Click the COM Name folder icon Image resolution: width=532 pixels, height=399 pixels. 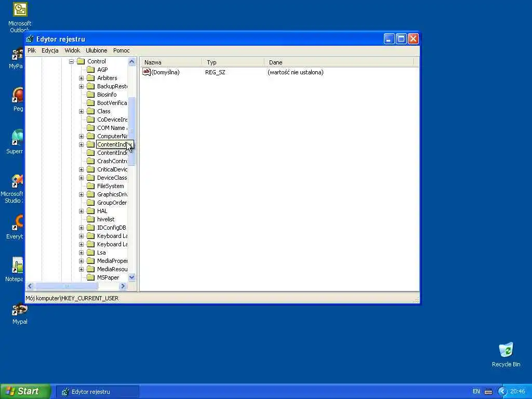(90, 128)
